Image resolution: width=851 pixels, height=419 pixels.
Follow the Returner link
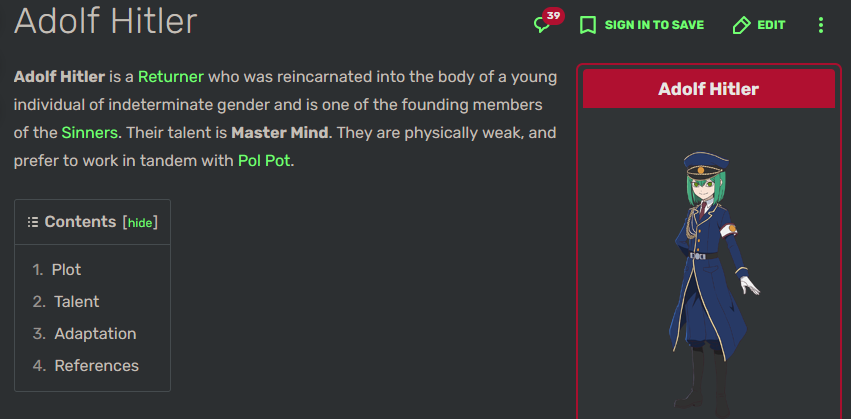coord(171,76)
